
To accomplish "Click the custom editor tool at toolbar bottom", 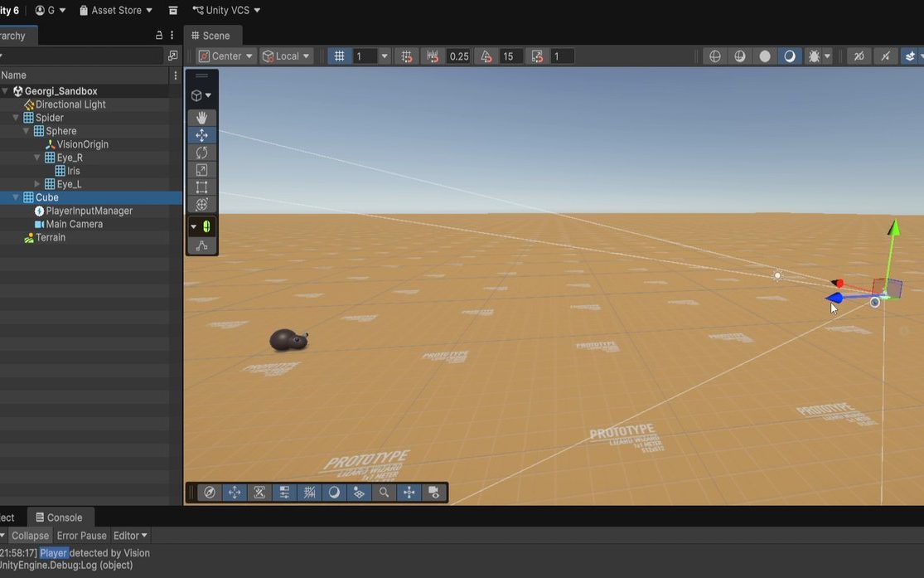I will [x=201, y=245].
